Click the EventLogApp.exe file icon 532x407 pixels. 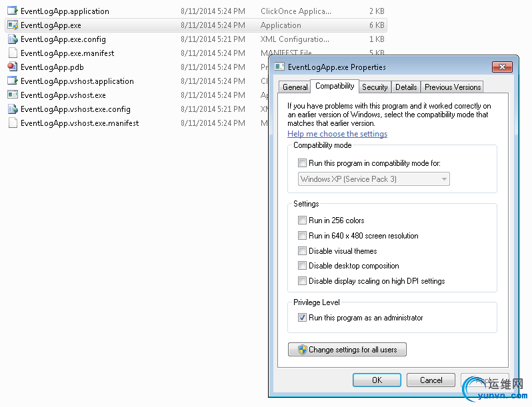pos(13,25)
